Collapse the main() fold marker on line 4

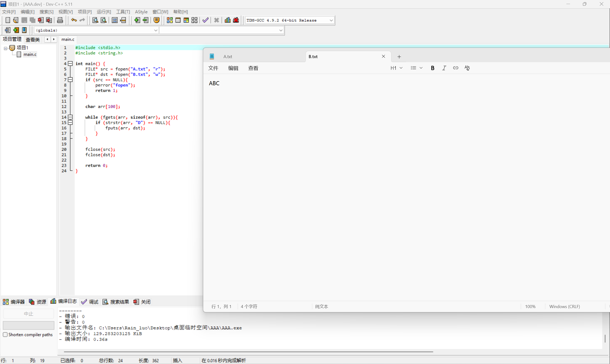(71, 64)
